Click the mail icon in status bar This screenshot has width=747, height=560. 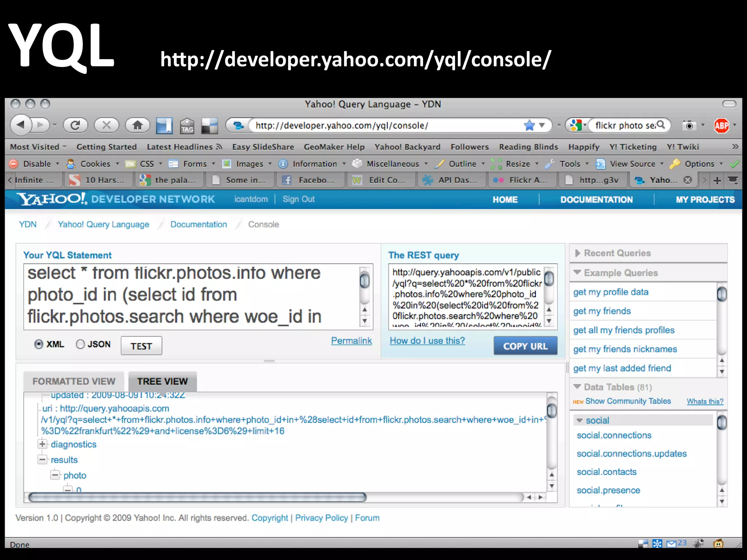pos(671,544)
